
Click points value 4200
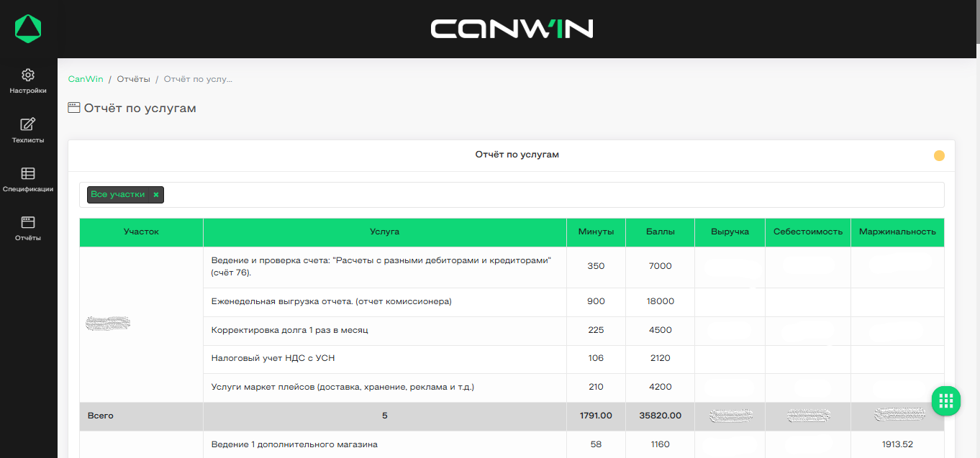(x=661, y=387)
